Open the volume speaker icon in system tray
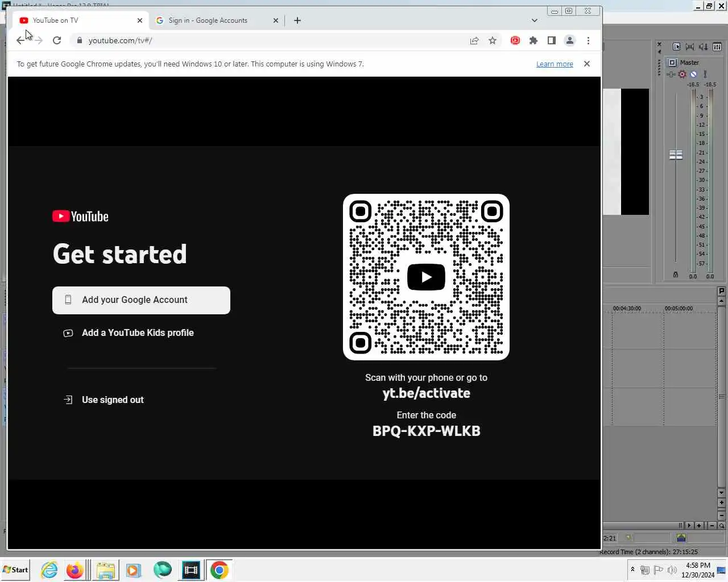The height and width of the screenshot is (582, 728). pos(672,570)
